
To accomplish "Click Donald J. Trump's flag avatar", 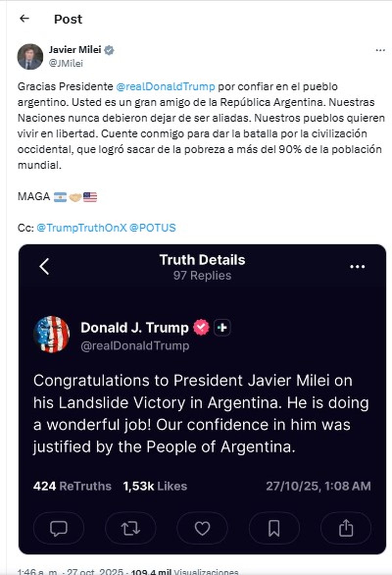I will pos(52,334).
